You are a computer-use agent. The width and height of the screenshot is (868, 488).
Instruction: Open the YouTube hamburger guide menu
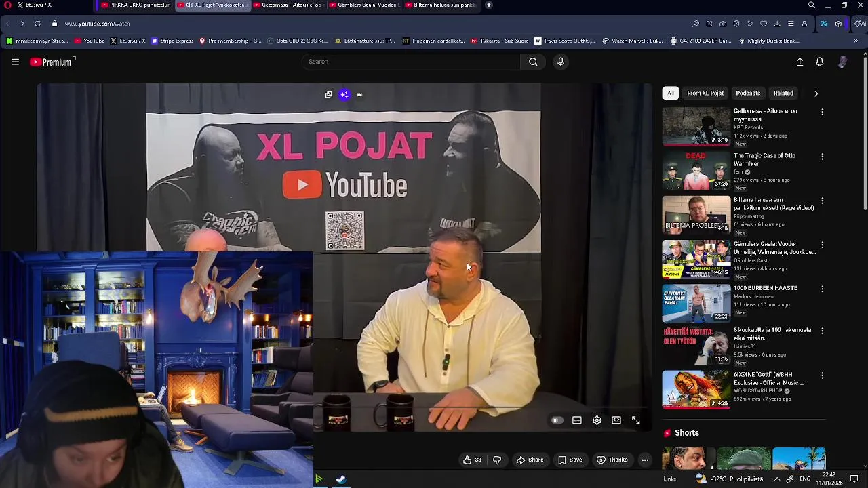pyautogui.click(x=15, y=62)
